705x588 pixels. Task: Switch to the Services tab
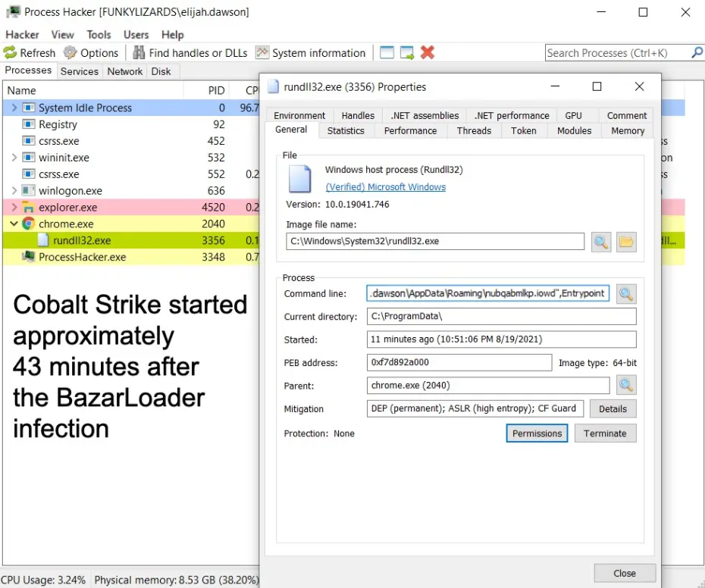pyautogui.click(x=79, y=71)
